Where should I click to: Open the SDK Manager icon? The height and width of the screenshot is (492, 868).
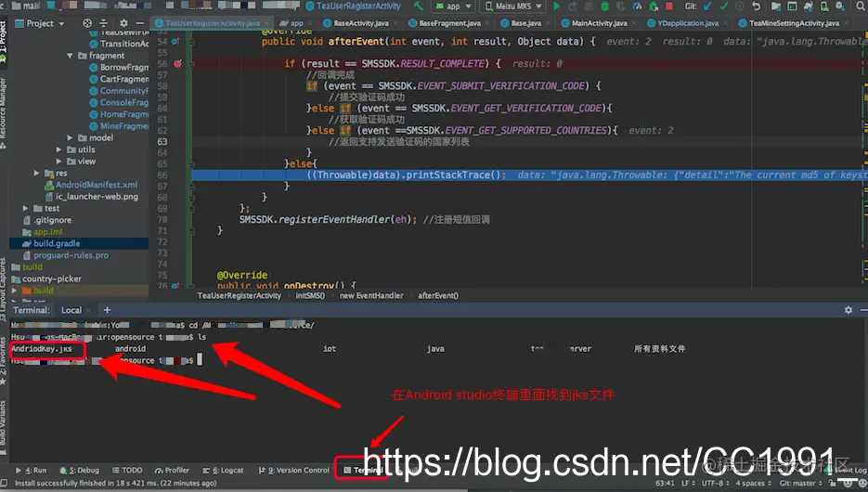[x=840, y=6]
